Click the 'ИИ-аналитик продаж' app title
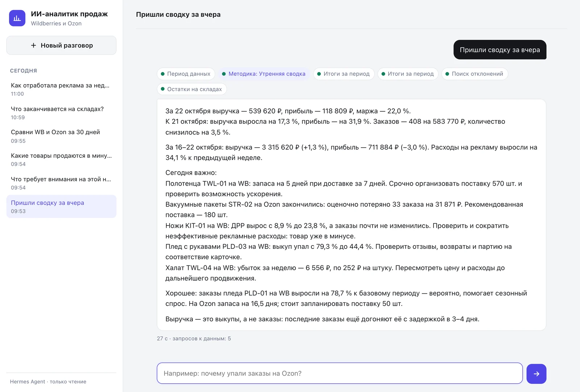Viewport: 580px width, 392px height. (x=69, y=14)
